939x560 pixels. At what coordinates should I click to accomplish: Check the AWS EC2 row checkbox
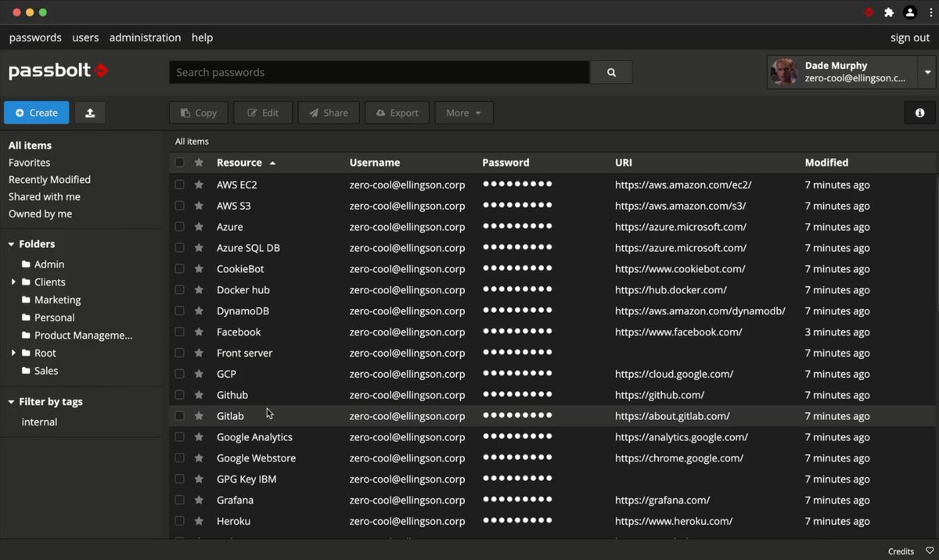click(179, 185)
